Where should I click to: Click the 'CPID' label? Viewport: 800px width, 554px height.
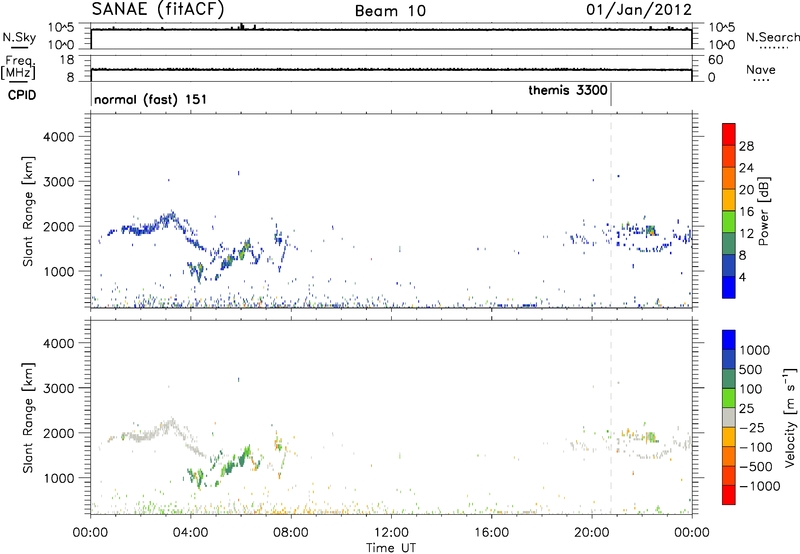(x=22, y=95)
